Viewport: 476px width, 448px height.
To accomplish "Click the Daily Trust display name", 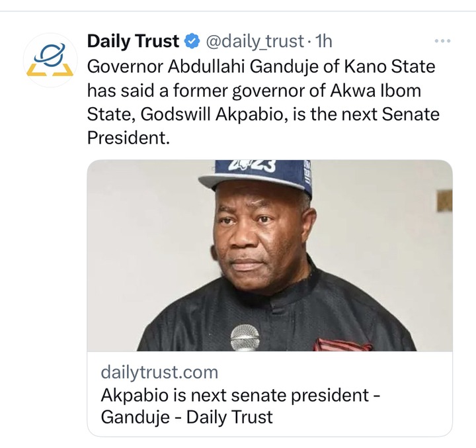I will (133, 42).
